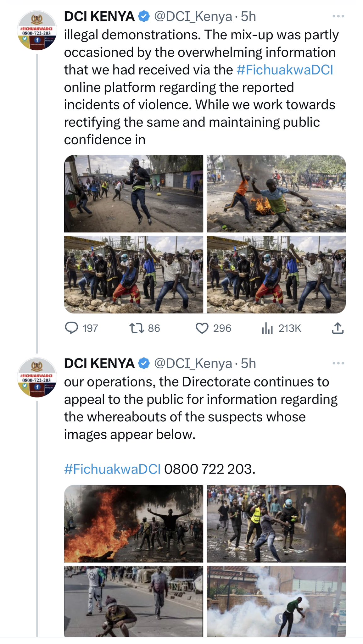This screenshot has width=363, height=644.
Task: Open more options on the first tweet
Action: coord(338,16)
